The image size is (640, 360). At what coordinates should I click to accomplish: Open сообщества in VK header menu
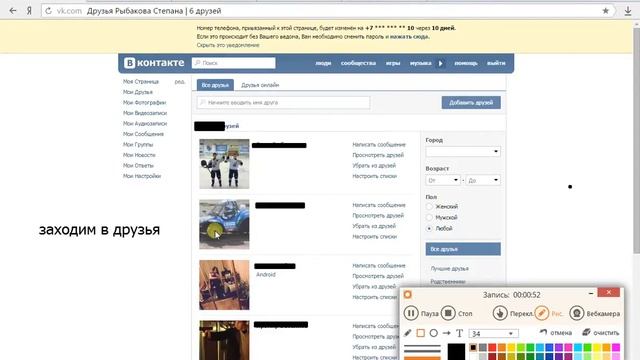358,63
